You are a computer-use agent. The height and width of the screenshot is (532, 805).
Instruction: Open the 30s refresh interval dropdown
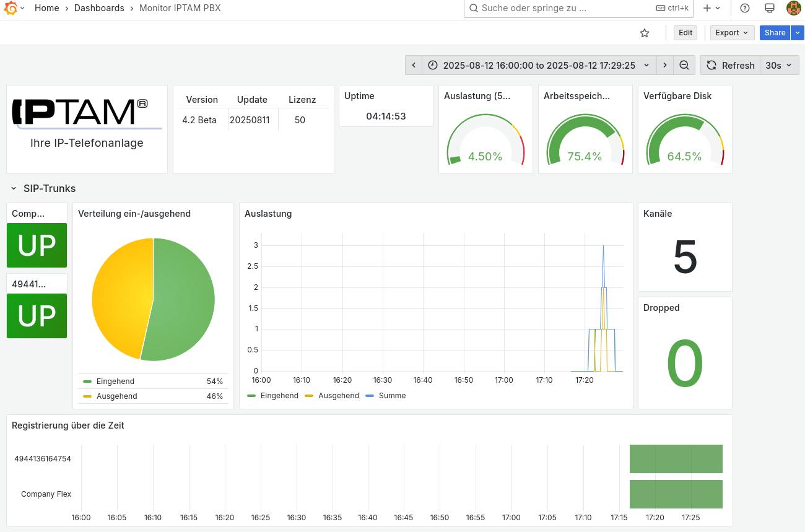[779, 65]
